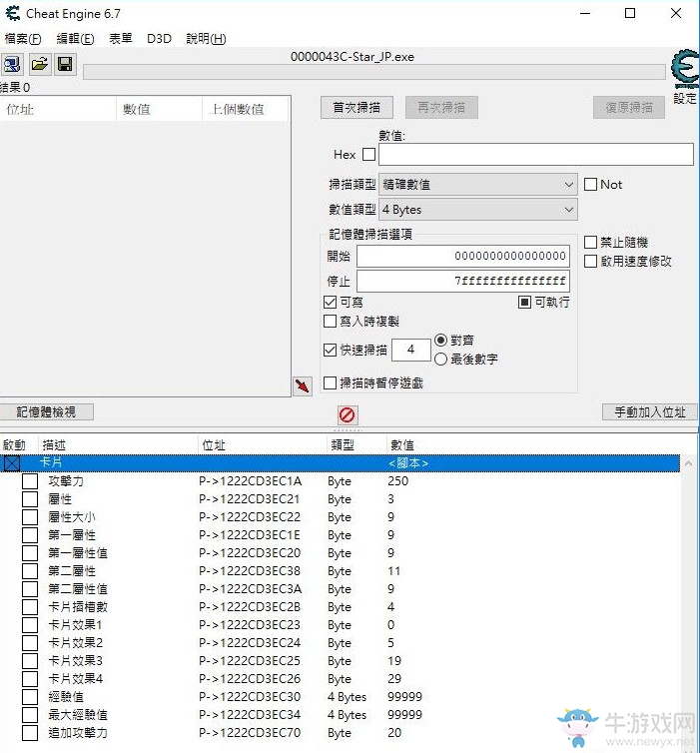This screenshot has width=700, height=753.
Task: Click the scan progress bar
Action: [374, 72]
